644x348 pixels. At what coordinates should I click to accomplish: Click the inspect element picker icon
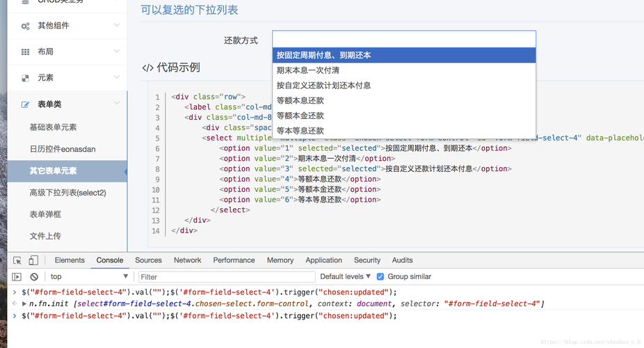(x=17, y=260)
